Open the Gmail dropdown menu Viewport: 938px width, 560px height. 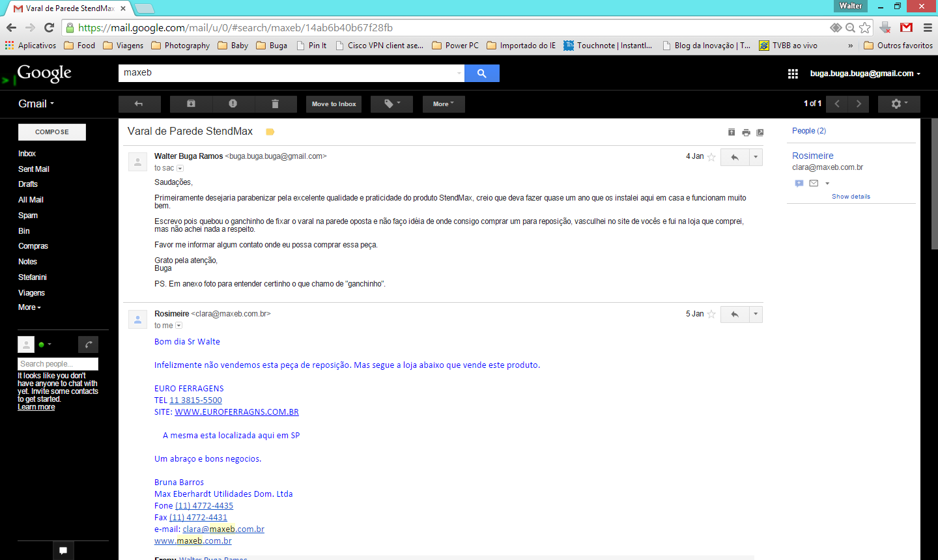coord(36,104)
